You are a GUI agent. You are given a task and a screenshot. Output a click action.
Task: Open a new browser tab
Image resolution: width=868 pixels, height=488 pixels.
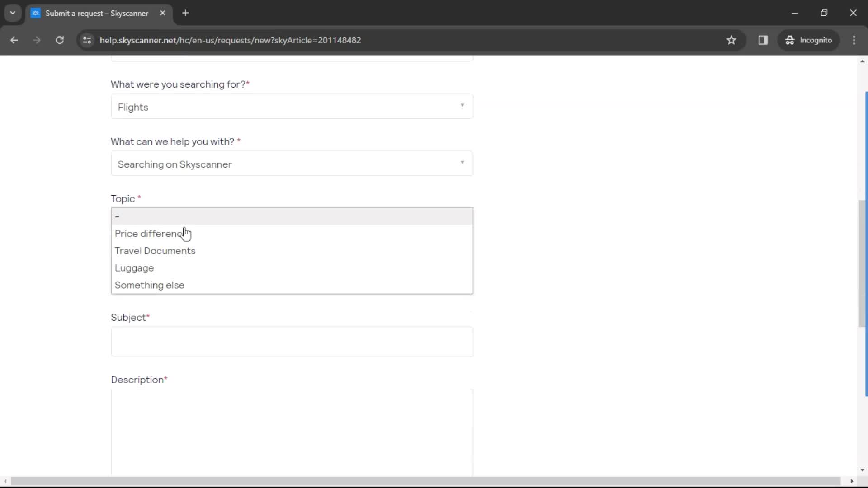point(185,13)
